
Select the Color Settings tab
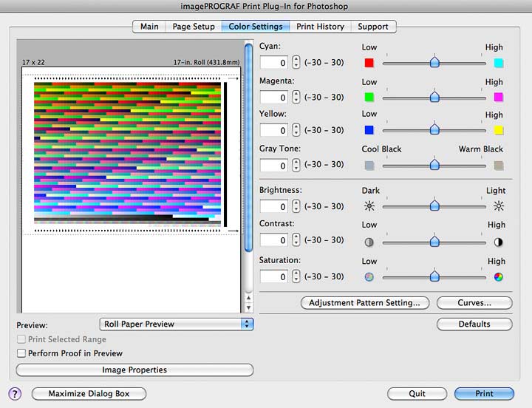[x=256, y=27]
